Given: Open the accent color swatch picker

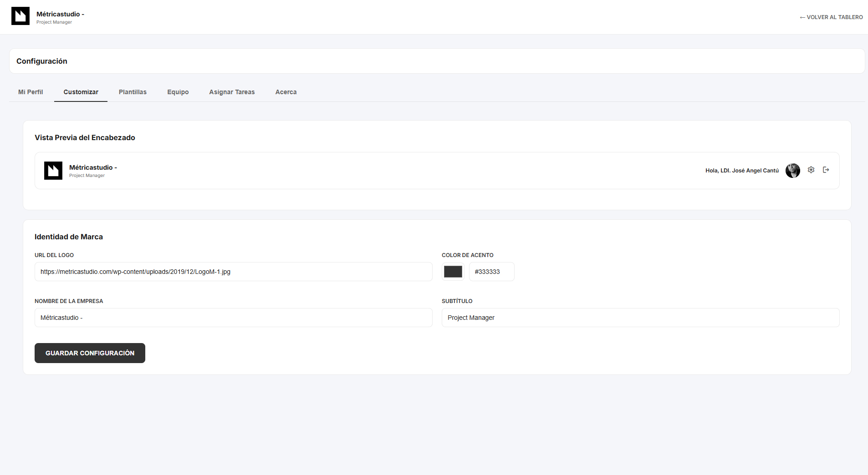Looking at the screenshot, I should (453, 272).
